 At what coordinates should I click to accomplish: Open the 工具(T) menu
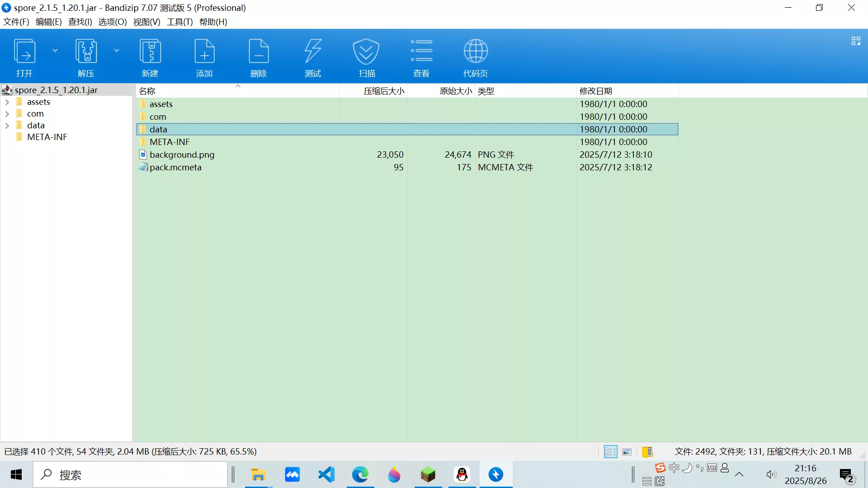tap(179, 22)
